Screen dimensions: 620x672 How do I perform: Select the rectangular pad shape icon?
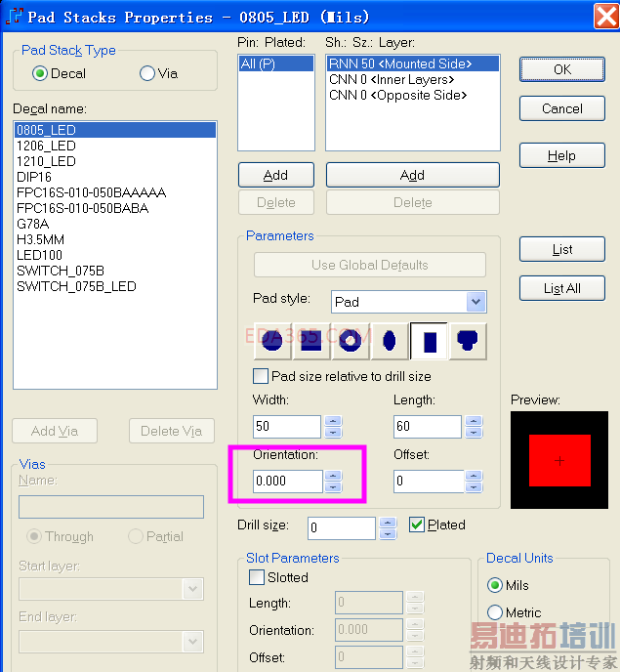[429, 341]
